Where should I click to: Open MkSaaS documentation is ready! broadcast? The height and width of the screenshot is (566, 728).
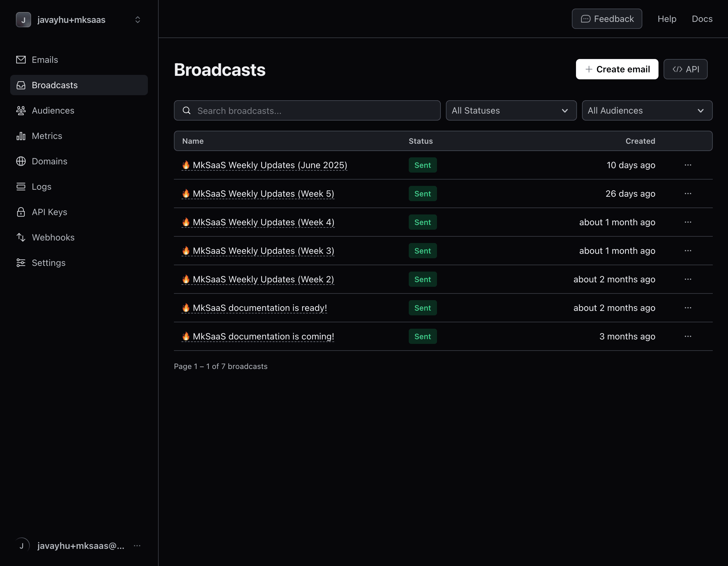[x=254, y=308]
